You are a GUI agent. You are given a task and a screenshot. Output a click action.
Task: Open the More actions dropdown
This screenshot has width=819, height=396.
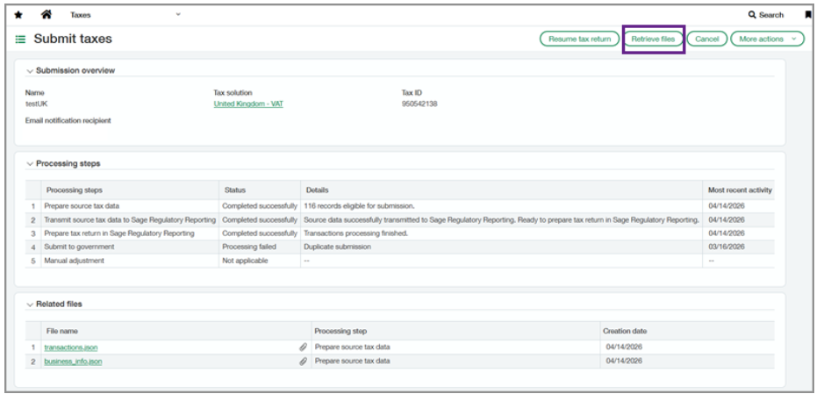(767, 39)
